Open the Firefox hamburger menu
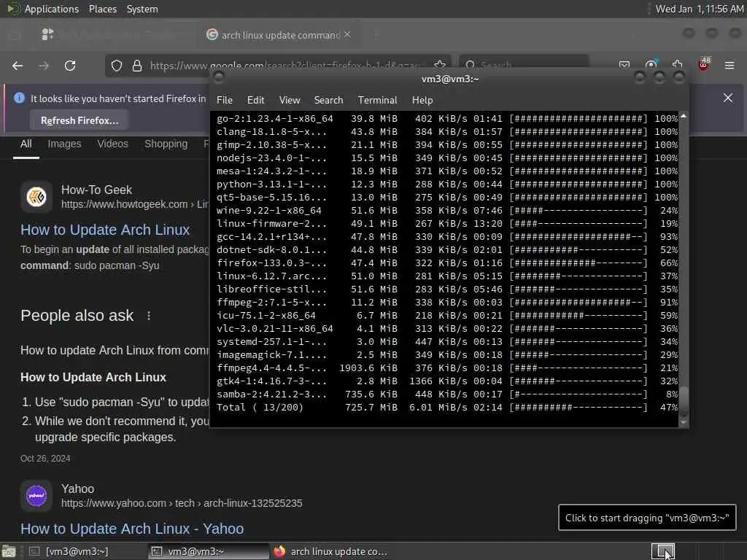 [x=729, y=65]
